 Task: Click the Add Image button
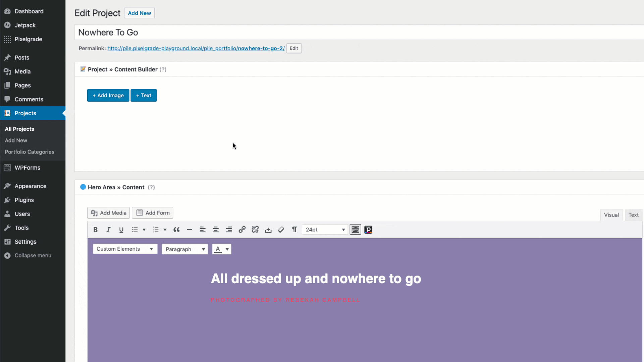[x=108, y=95]
